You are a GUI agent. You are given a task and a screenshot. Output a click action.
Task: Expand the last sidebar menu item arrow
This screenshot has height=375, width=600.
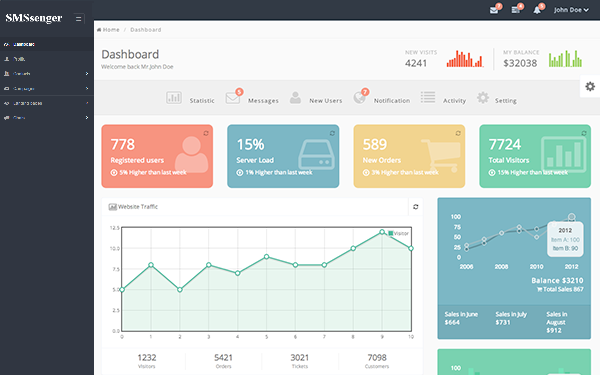[87, 117]
